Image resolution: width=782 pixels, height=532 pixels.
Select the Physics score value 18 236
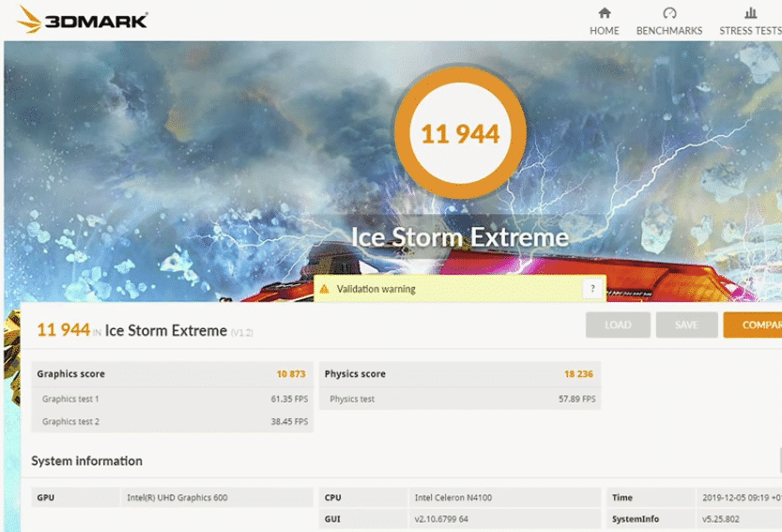point(578,374)
